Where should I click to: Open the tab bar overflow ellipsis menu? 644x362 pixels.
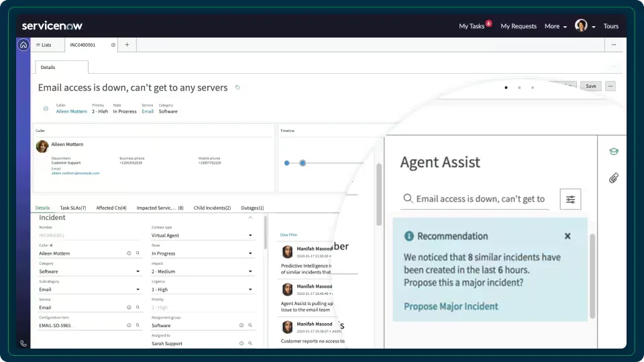(x=614, y=45)
